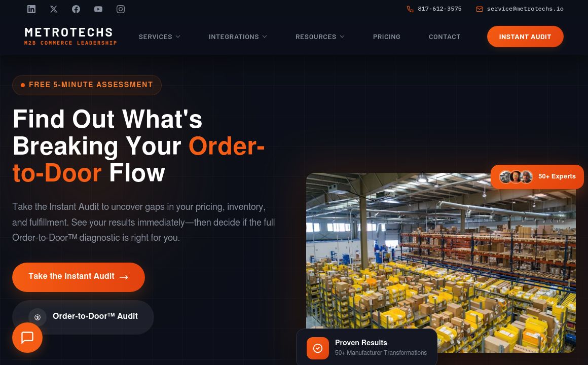Viewport: 588px width, 365px height.
Task: Go to the YouTube channel icon
Action: coord(98,9)
